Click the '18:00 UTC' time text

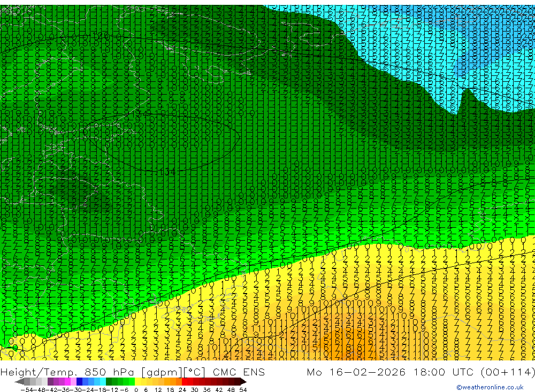coord(444,372)
